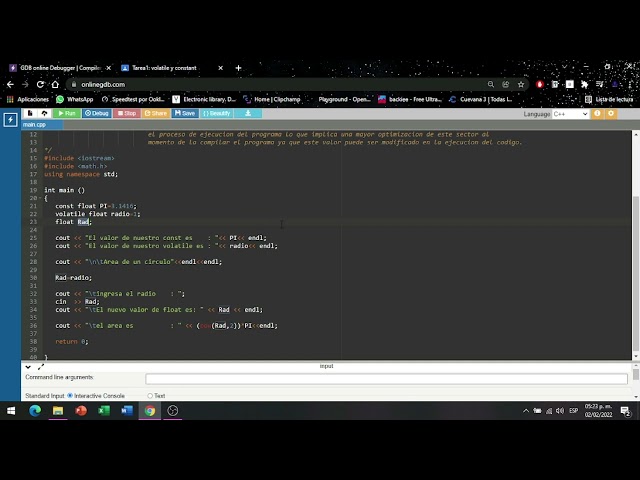Open File Explorer from taskbar
The width and height of the screenshot is (640, 480).
(58, 411)
